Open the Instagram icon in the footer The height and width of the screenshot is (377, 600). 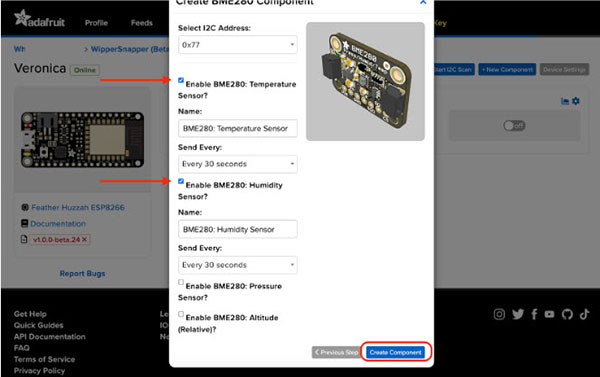pos(499,314)
